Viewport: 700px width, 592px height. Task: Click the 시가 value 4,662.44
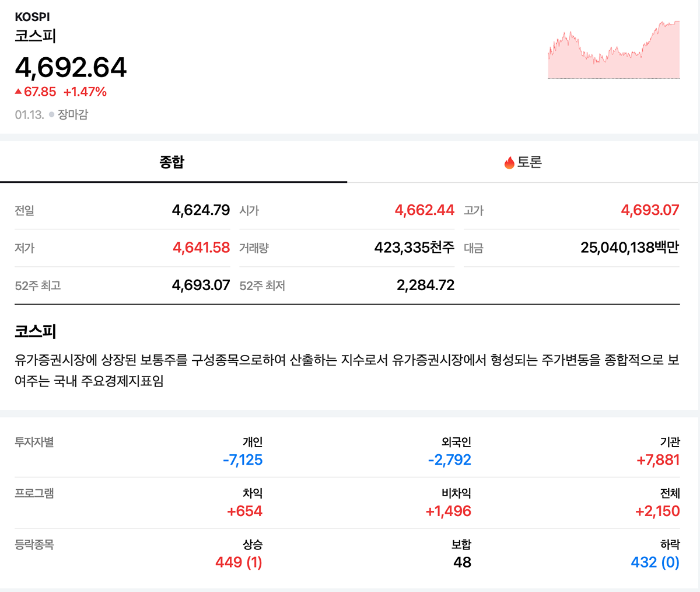pos(424,210)
